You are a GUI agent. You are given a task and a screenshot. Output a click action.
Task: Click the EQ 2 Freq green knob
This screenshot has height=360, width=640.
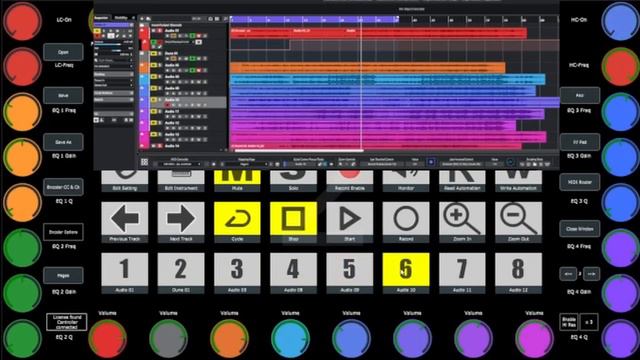[x=22, y=248]
